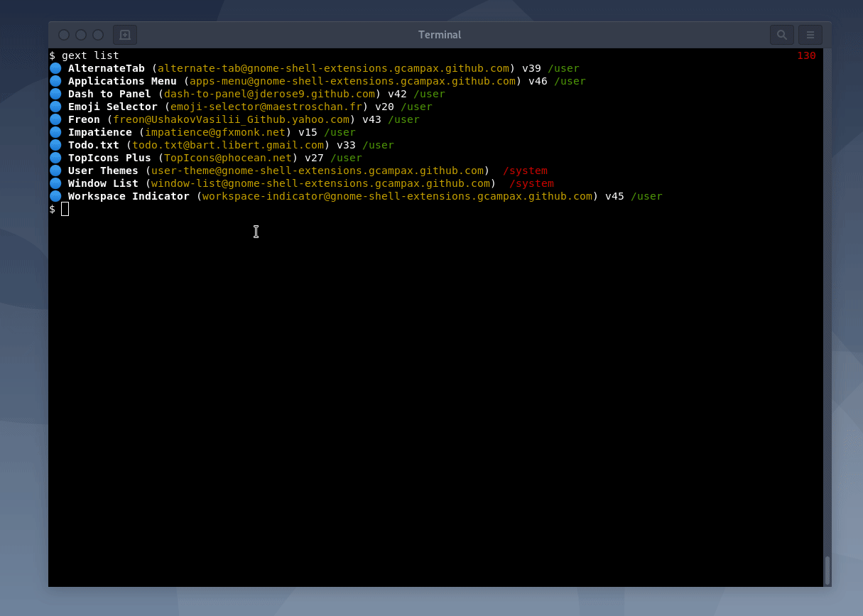Click the rightmost window control button
The height and width of the screenshot is (616, 863).
point(98,35)
